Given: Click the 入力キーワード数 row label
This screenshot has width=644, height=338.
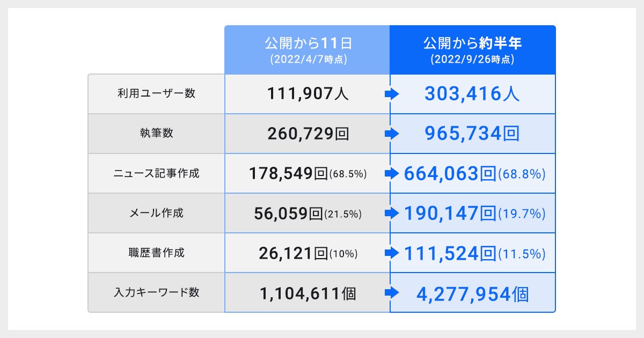Looking at the screenshot, I should click(x=156, y=293).
